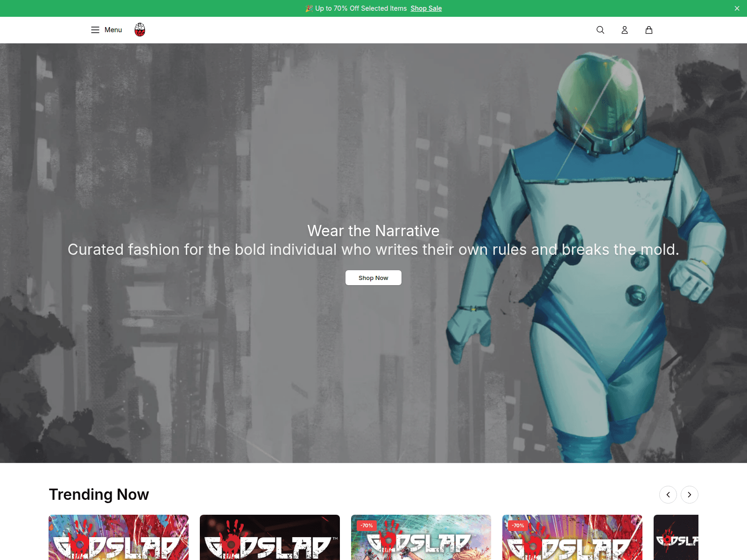Select the Up to 70% Off text
747x560 pixels.
361,8
